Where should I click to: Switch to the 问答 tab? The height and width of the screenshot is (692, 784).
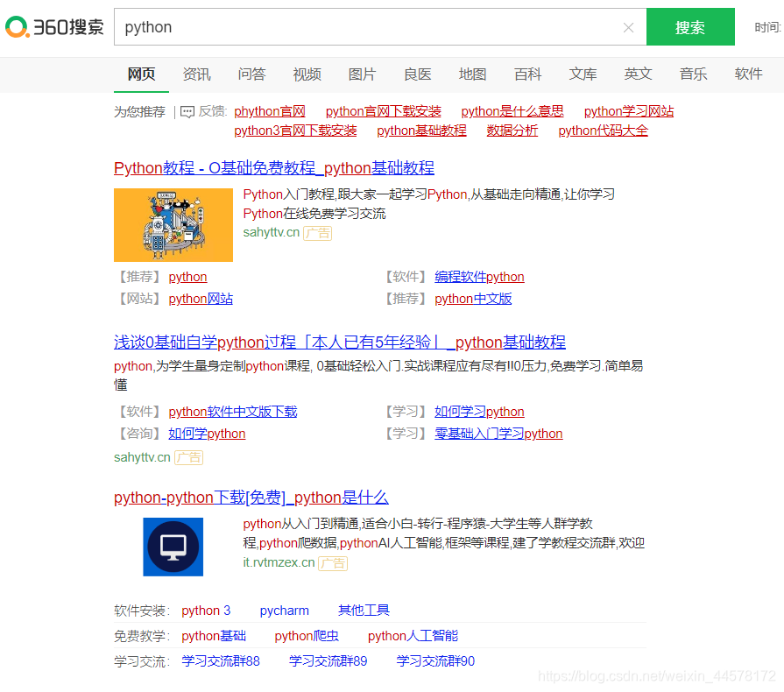point(251,74)
